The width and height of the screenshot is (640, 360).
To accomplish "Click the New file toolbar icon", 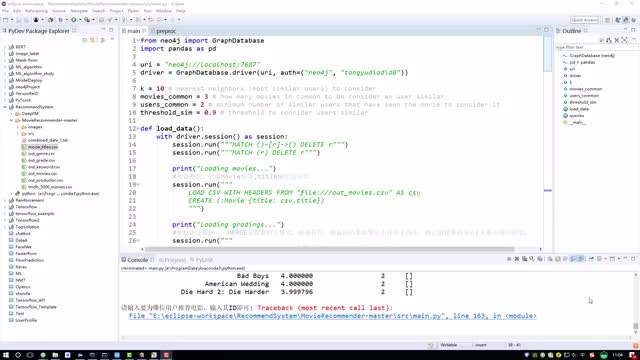I will [x=6, y=20].
